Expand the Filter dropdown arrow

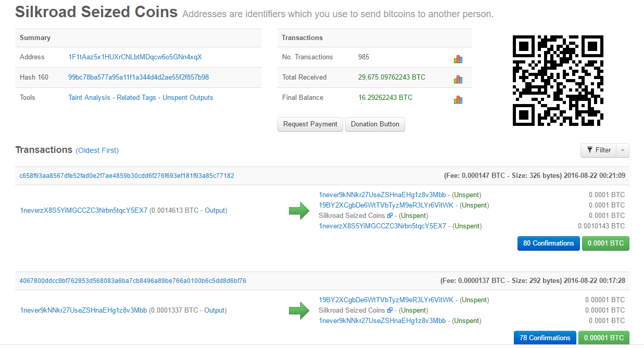[x=622, y=150]
